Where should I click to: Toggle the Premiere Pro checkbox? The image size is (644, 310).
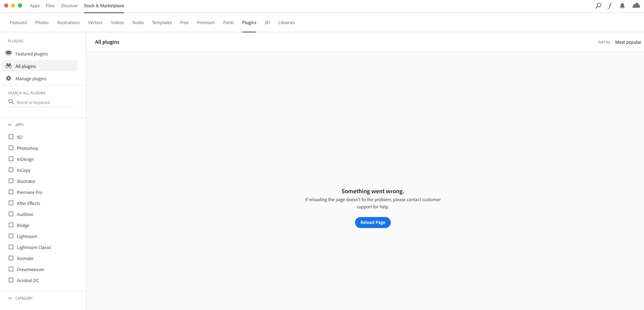pos(11,192)
